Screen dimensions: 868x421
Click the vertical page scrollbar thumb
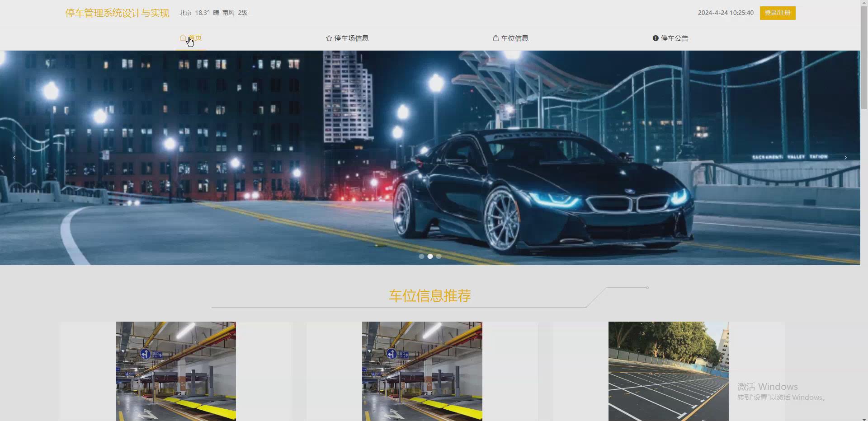tap(864, 56)
